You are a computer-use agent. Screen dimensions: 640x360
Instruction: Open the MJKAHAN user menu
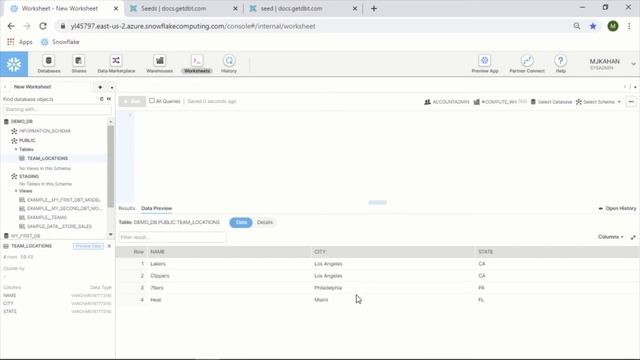(612, 64)
